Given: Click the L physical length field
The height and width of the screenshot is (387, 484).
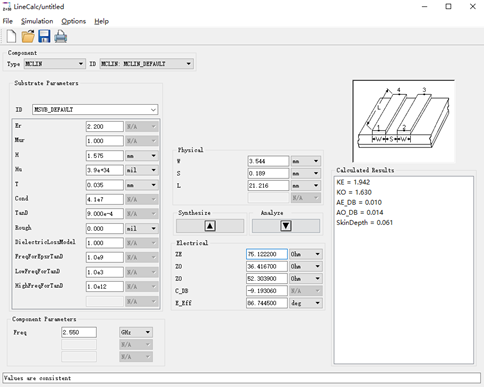Looking at the screenshot, I should [x=268, y=185].
